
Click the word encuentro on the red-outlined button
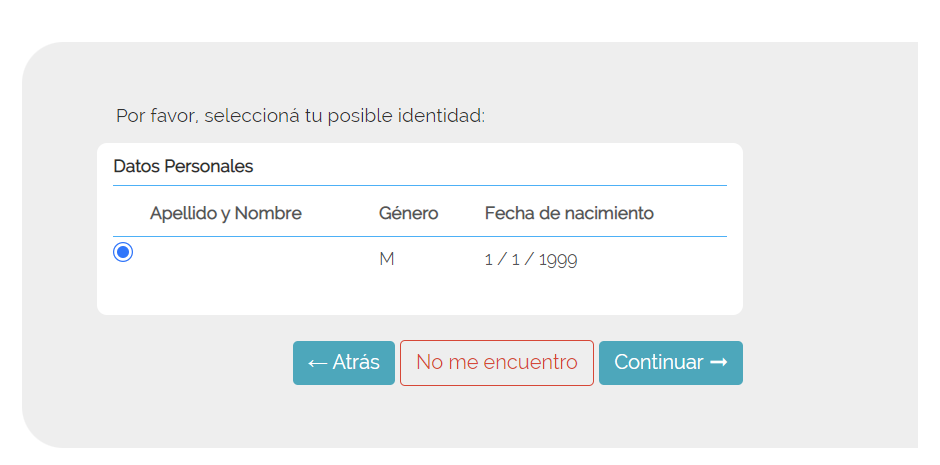[x=530, y=362]
